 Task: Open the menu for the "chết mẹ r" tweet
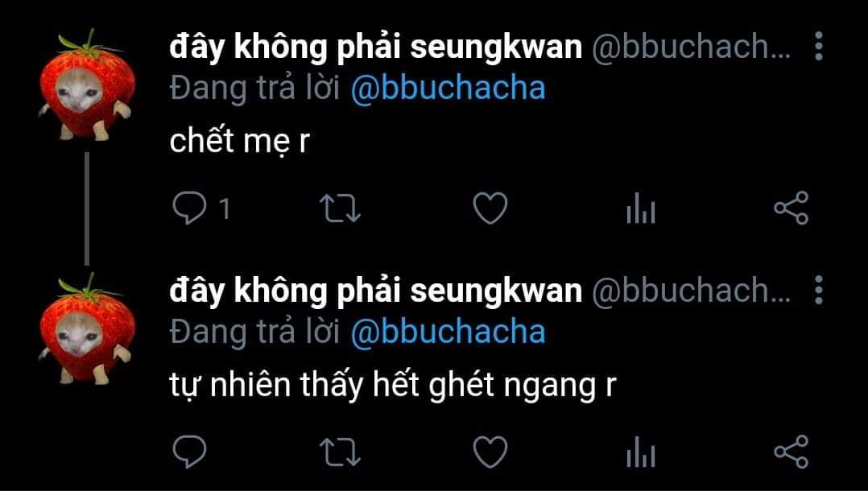[819, 46]
